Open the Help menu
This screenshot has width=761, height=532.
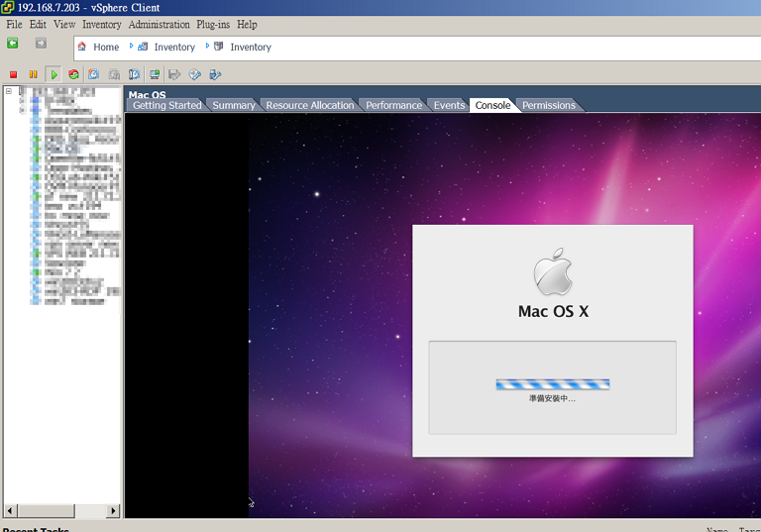coord(247,24)
